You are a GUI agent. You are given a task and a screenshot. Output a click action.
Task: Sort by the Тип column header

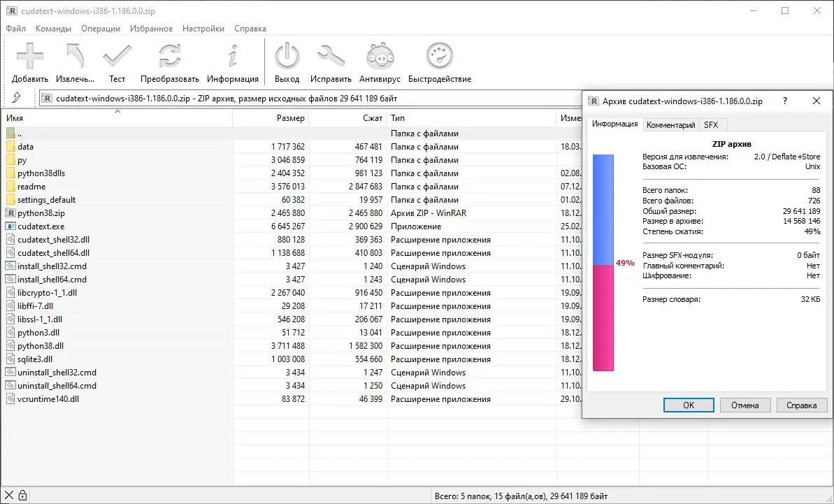471,118
